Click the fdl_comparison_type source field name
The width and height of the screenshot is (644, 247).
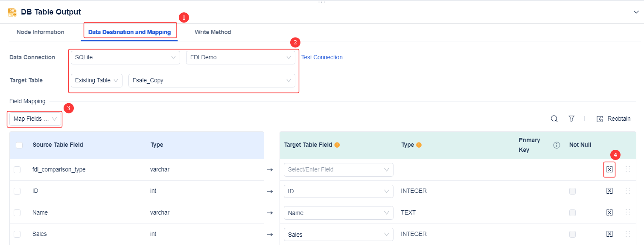click(x=59, y=170)
